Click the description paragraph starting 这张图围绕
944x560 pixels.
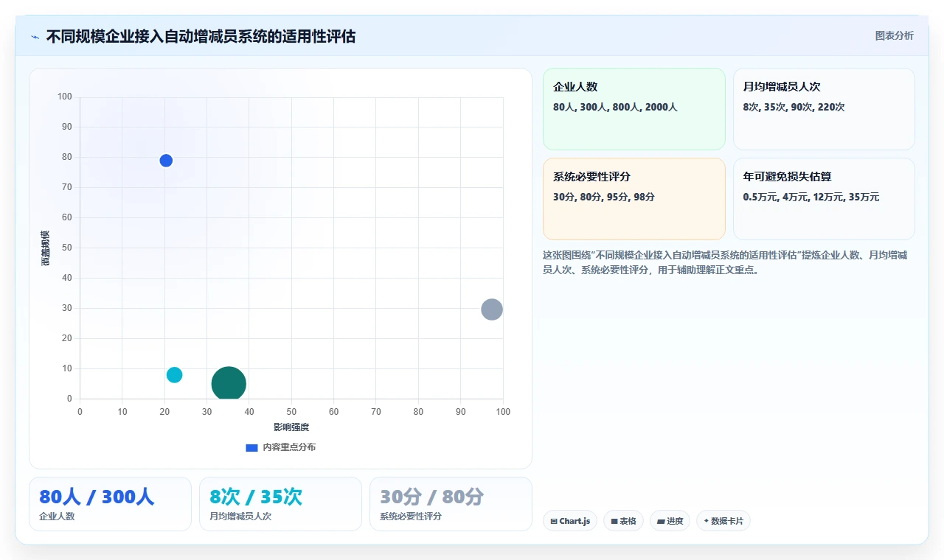(x=727, y=262)
